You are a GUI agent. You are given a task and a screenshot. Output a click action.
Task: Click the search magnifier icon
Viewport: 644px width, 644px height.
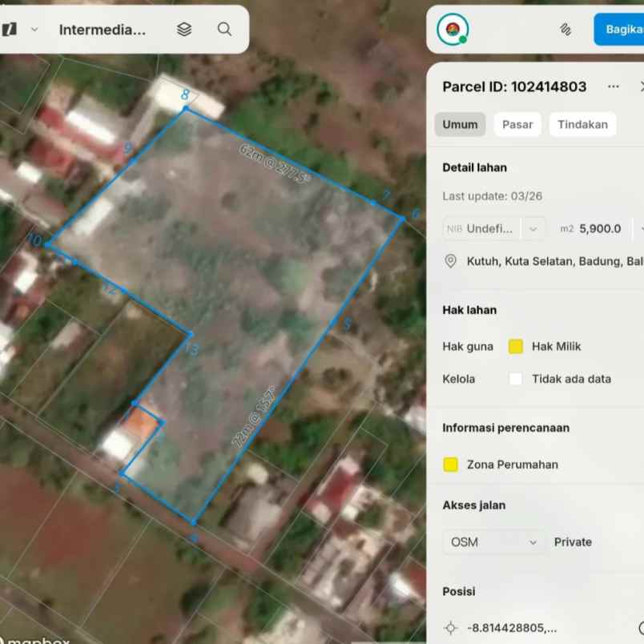click(x=224, y=30)
